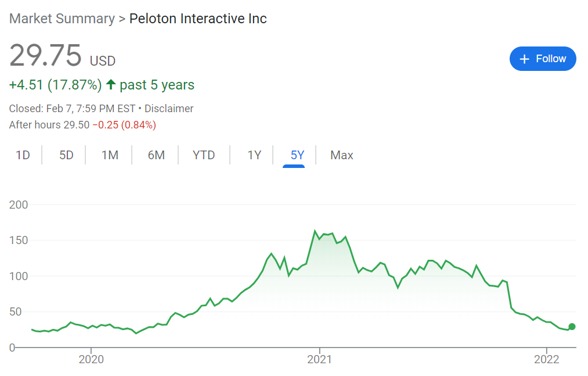Screen dimensions: 588x376
Task: Click the green upward arrow icon
Action: (x=111, y=85)
